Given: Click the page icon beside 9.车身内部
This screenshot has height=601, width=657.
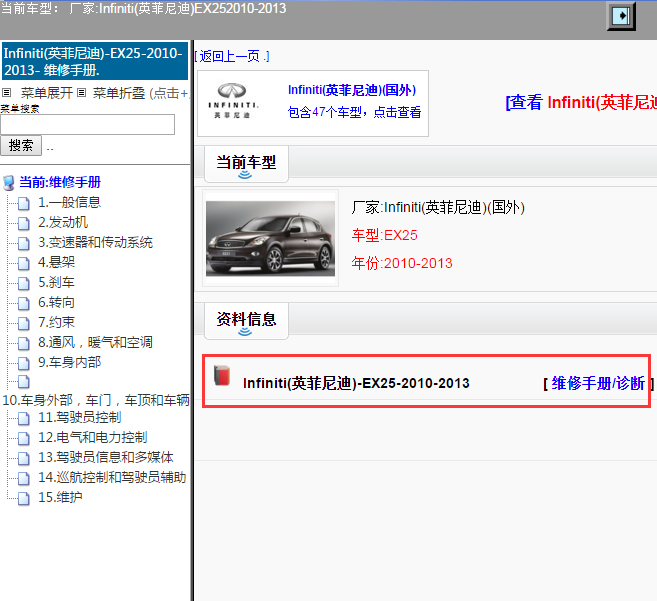Looking at the screenshot, I should point(24,363).
